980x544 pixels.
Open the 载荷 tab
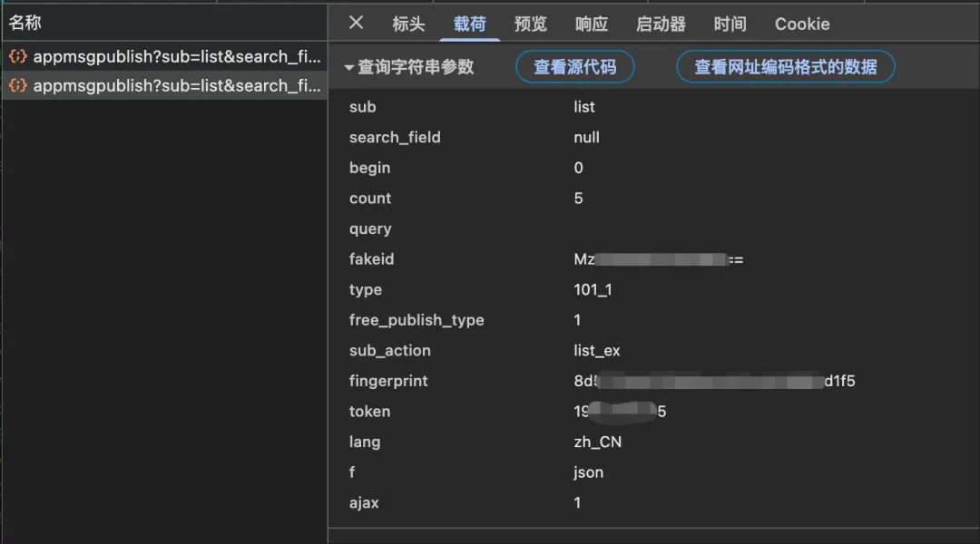tap(469, 24)
